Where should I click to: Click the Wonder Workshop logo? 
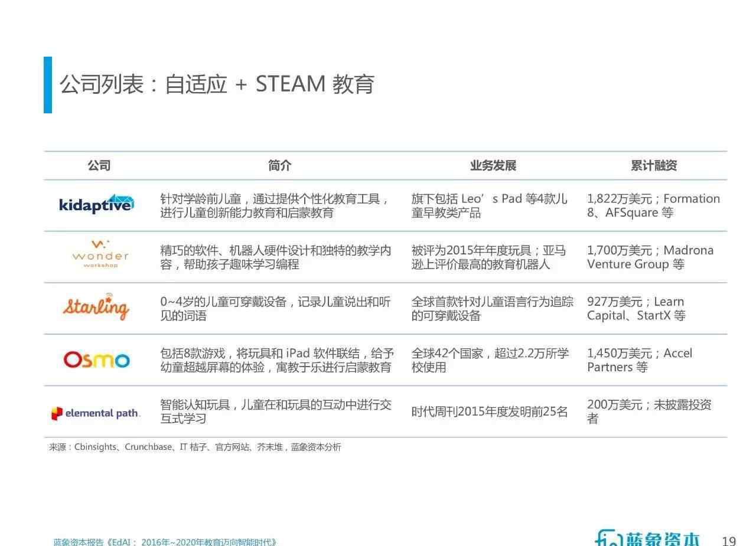100,254
